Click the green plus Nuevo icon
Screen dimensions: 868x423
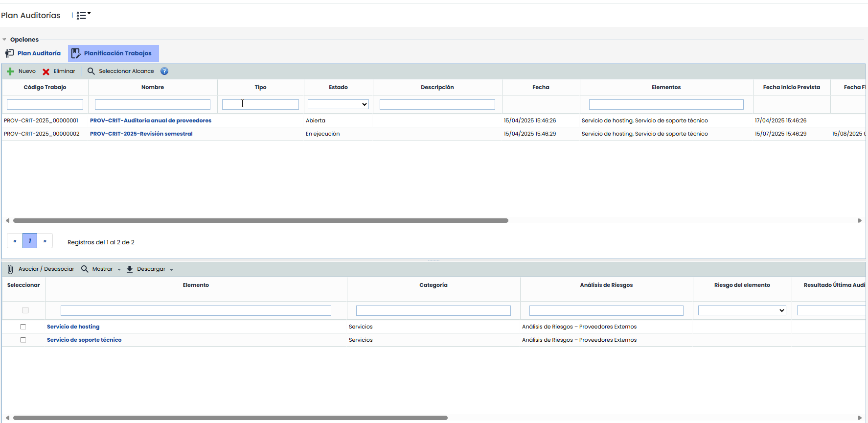tap(10, 71)
